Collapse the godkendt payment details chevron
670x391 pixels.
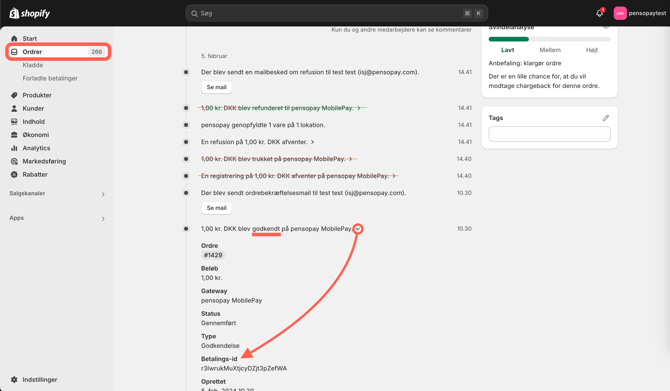click(x=358, y=229)
